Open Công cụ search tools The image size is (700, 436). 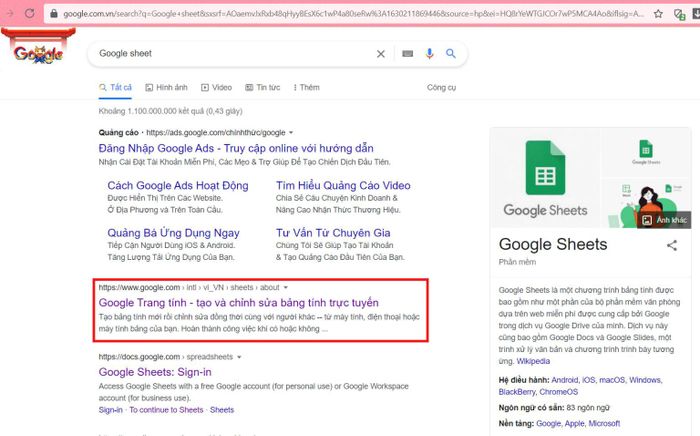pos(441,88)
